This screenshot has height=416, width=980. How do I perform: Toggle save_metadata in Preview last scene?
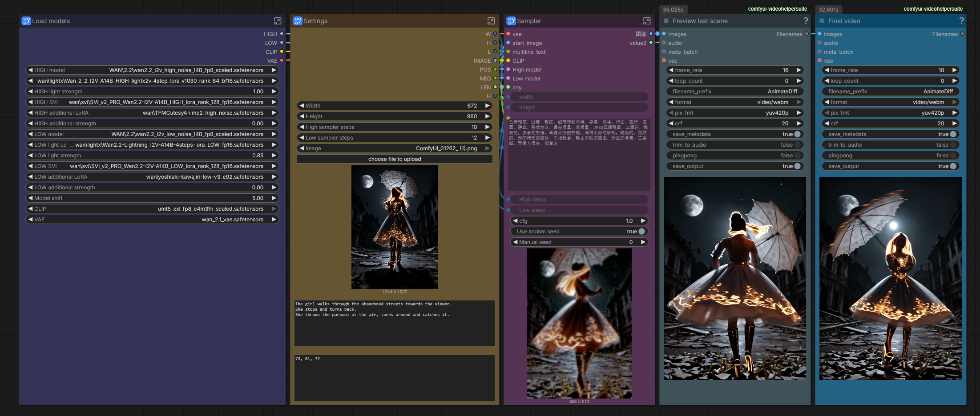(797, 134)
